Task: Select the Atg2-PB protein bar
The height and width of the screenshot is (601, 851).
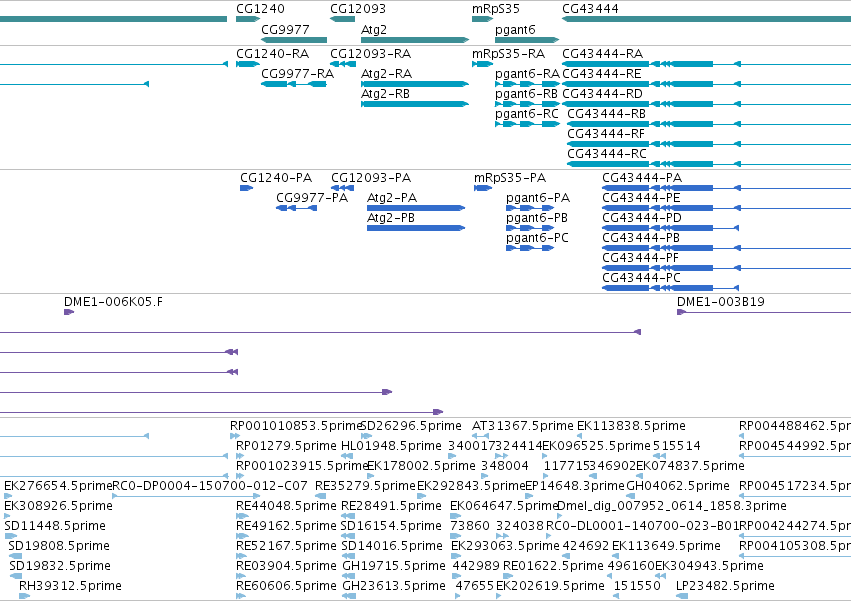Action: tap(416, 228)
